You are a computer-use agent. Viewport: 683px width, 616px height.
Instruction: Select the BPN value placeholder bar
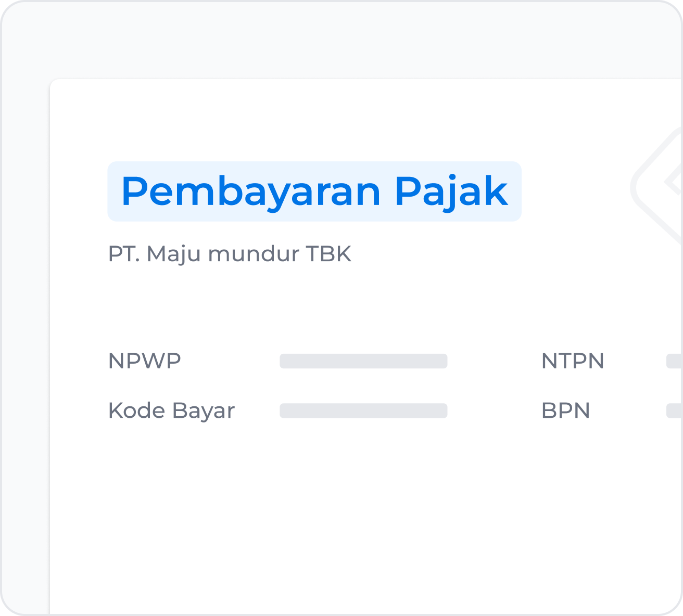pyautogui.click(x=675, y=410)
